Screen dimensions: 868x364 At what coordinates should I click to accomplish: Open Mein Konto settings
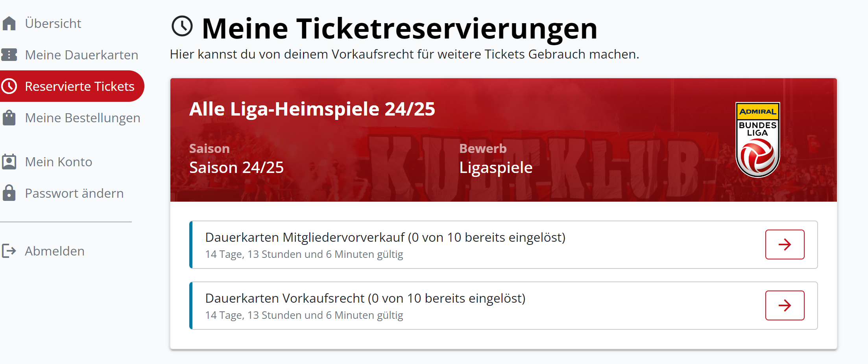pos(59,162)
